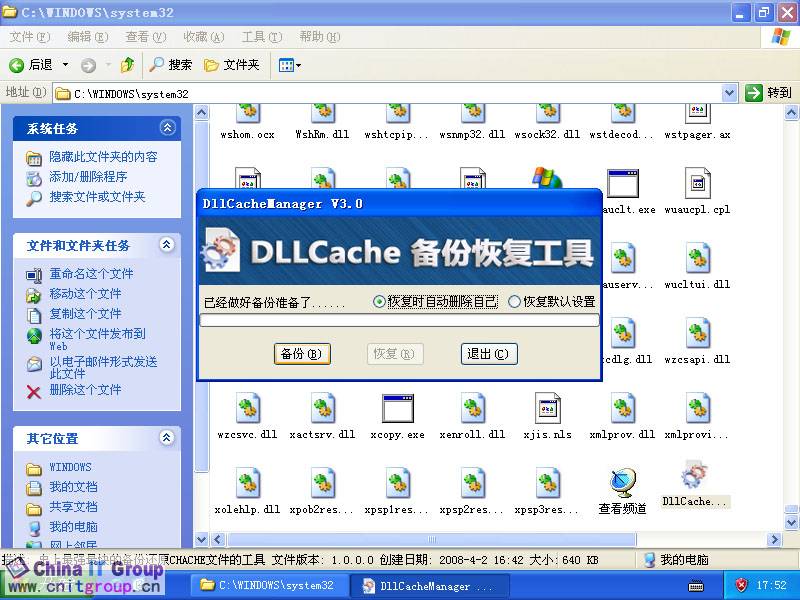Open the 工具(T) menu
The height and width of the screenshot is (600, 800).
(262, 37)
